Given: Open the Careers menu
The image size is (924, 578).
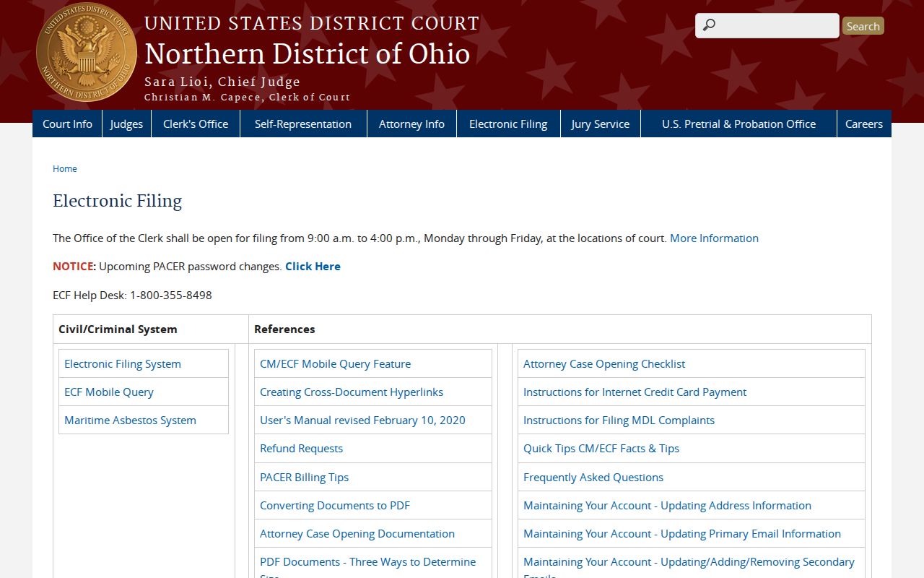Looking at the screenshot, I should coord(864,124).
